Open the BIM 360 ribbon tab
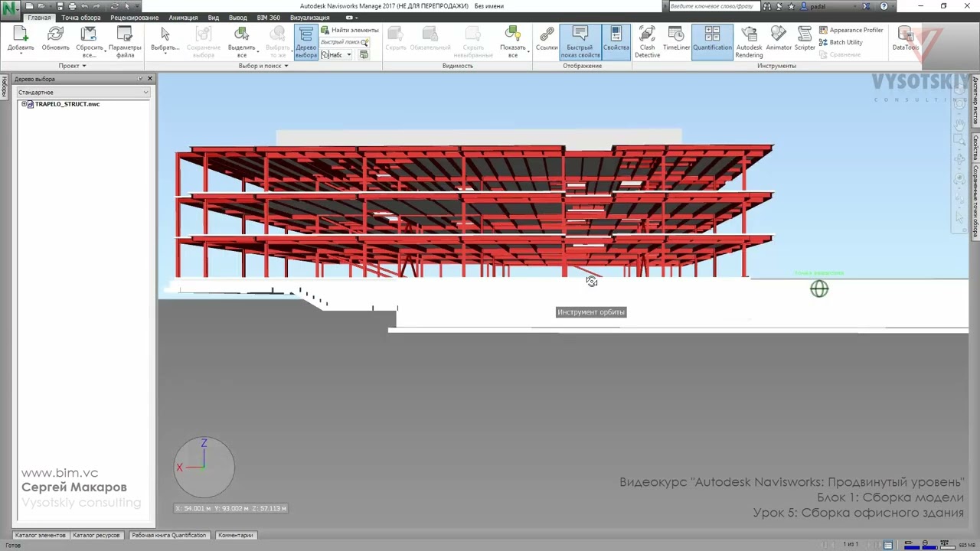 (269, 18)
